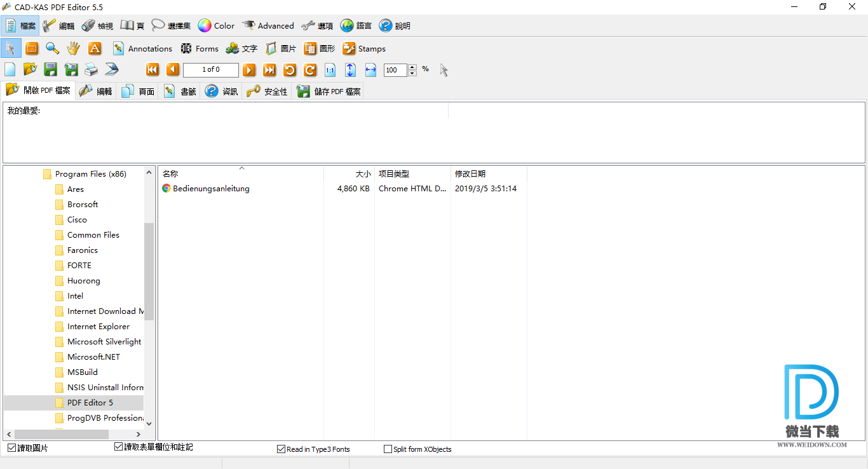Switch to the 儲存 PDF 檔案 tab
This screenshot has width=868, height=469.
point(329,92)
